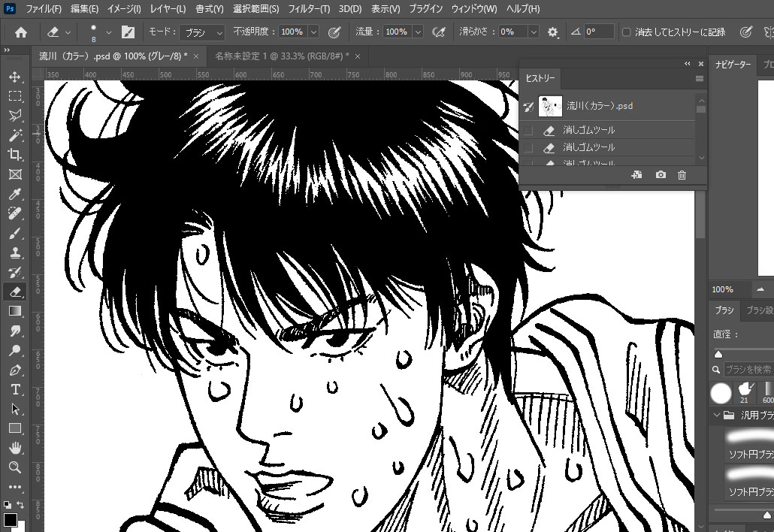Viewport: 774px width, 532px height.
Task: Select the Path Selection tool
Action: point(15,409)
